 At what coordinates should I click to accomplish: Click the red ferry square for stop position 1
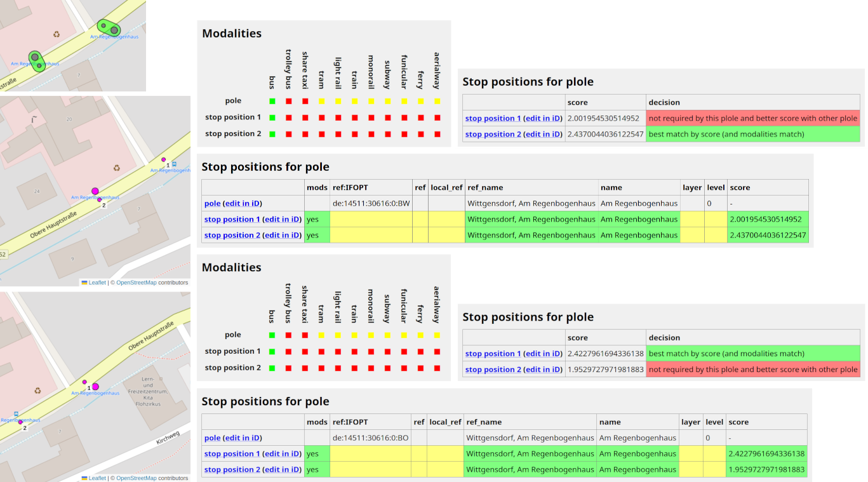420,117
